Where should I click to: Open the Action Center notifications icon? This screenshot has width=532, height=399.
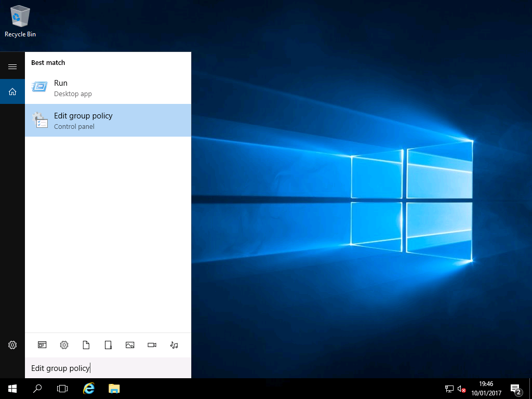(x=516, y=389)
